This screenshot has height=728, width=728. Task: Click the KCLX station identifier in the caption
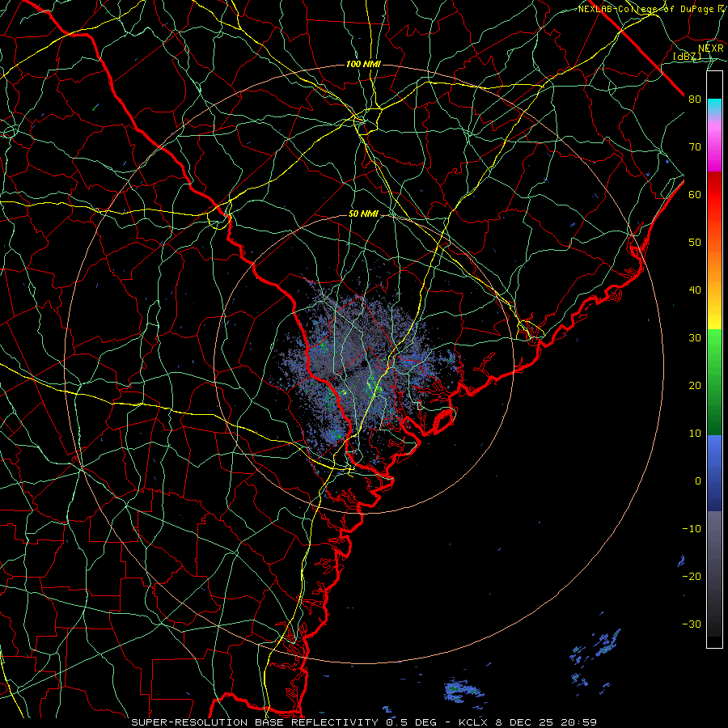[472, 722]
